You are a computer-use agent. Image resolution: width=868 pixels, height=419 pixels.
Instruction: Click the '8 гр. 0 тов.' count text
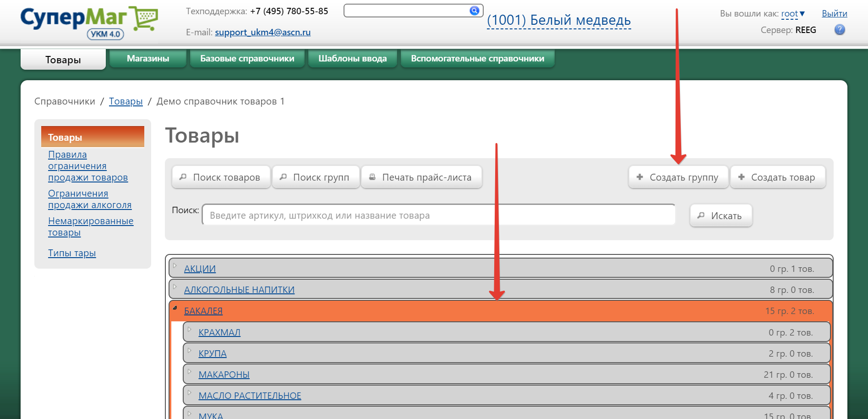click(x=792, y=290)
